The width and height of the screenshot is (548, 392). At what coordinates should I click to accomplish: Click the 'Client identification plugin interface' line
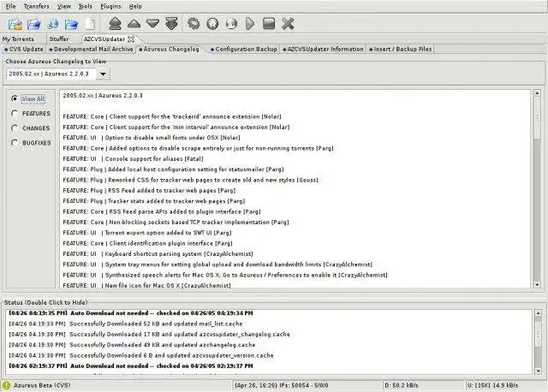point(147,244)
